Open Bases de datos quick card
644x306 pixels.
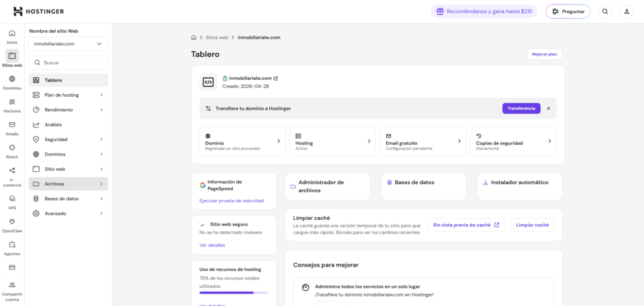coord(423,186)
